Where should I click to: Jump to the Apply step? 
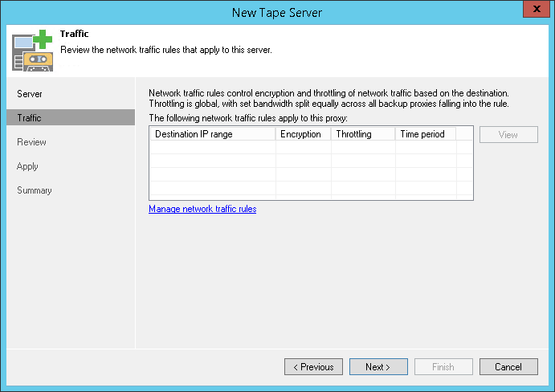click(28, 166)
